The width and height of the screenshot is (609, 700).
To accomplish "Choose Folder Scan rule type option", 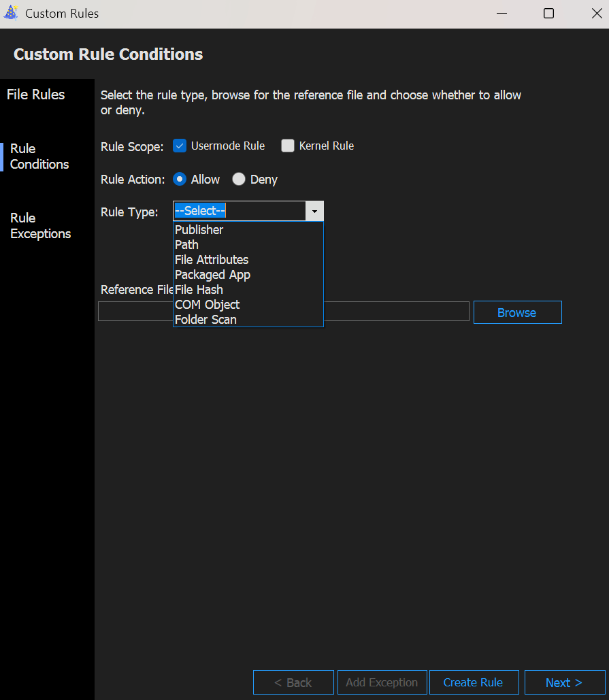I will (x=205, y=320).
